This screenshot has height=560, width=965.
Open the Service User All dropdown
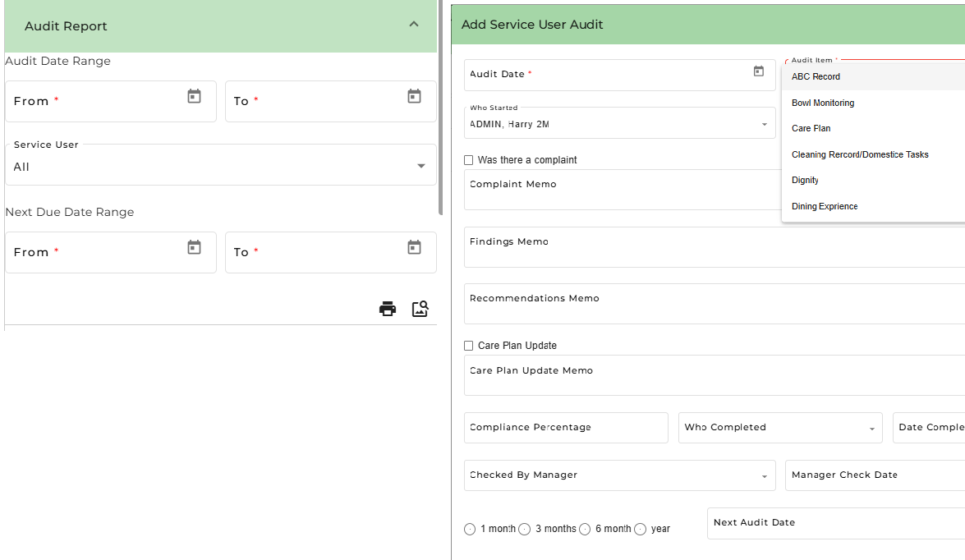click(221, 165)
